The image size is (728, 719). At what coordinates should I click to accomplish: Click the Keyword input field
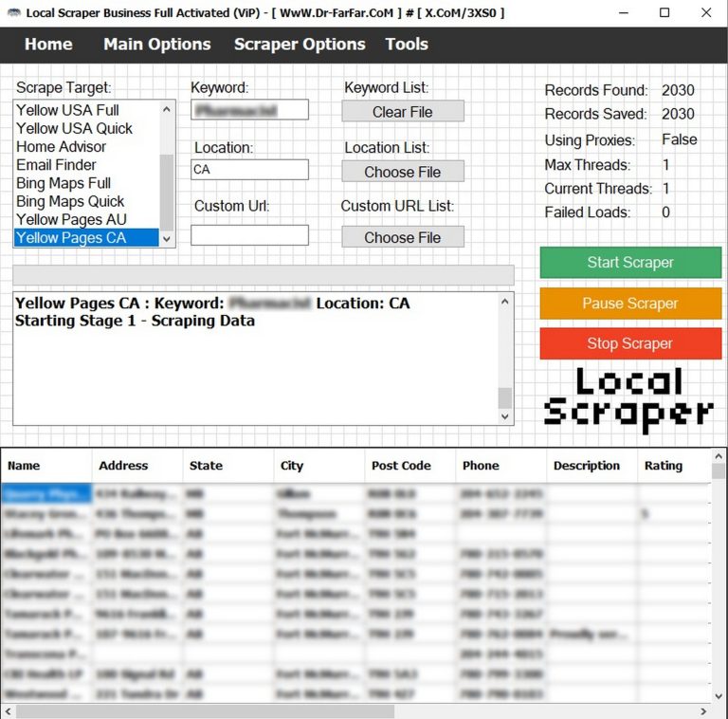249,110
